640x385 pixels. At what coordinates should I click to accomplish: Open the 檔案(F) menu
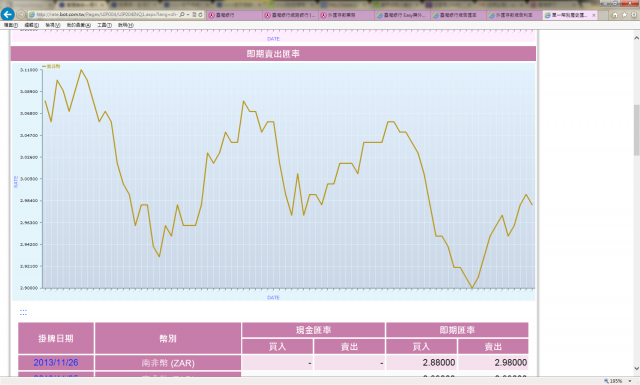click(x=11, y=25)
